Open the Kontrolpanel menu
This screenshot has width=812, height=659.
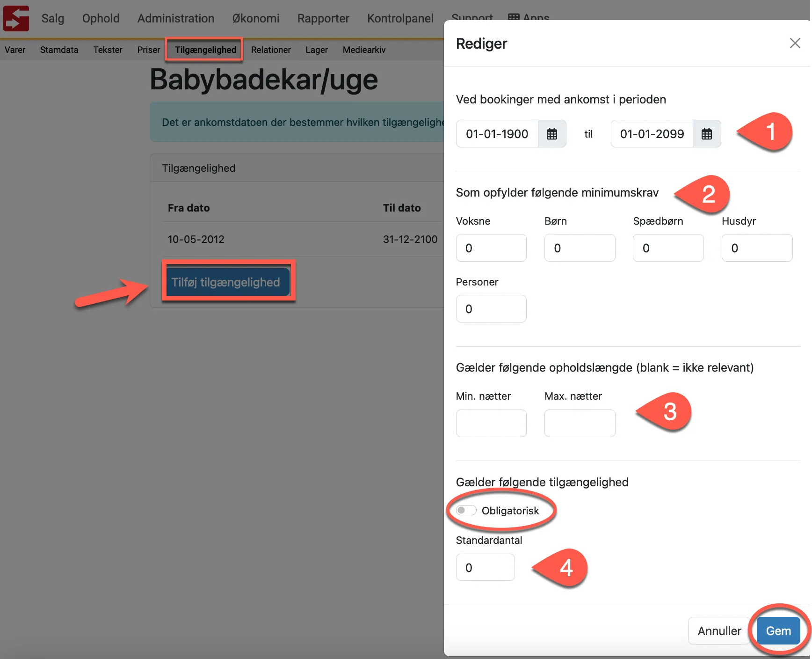[x=400, y=18]
